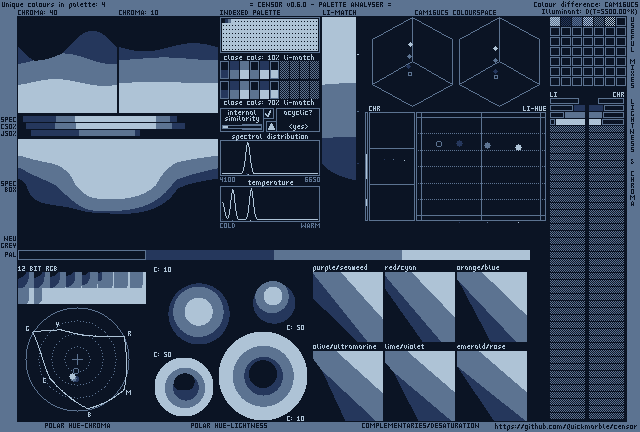Image resolution: width=640 pixels, height=432 pixels.
Task: Toggle the internal similarity checkmark box
Action: 269,114
